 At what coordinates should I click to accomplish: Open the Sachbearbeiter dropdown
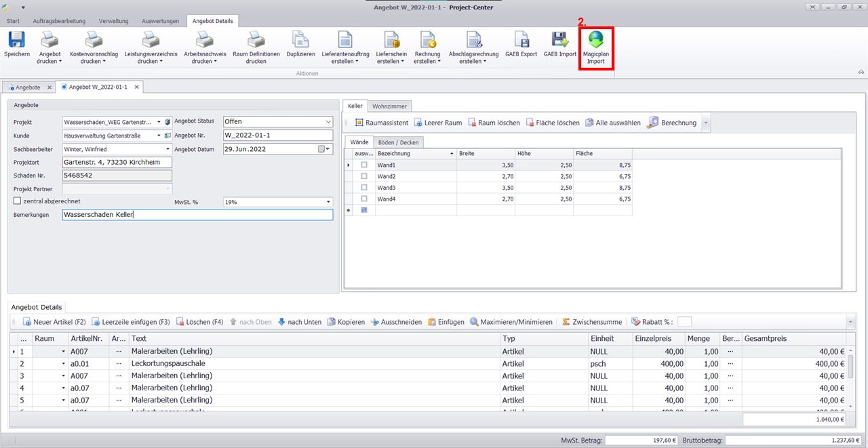tap(167, 149)
